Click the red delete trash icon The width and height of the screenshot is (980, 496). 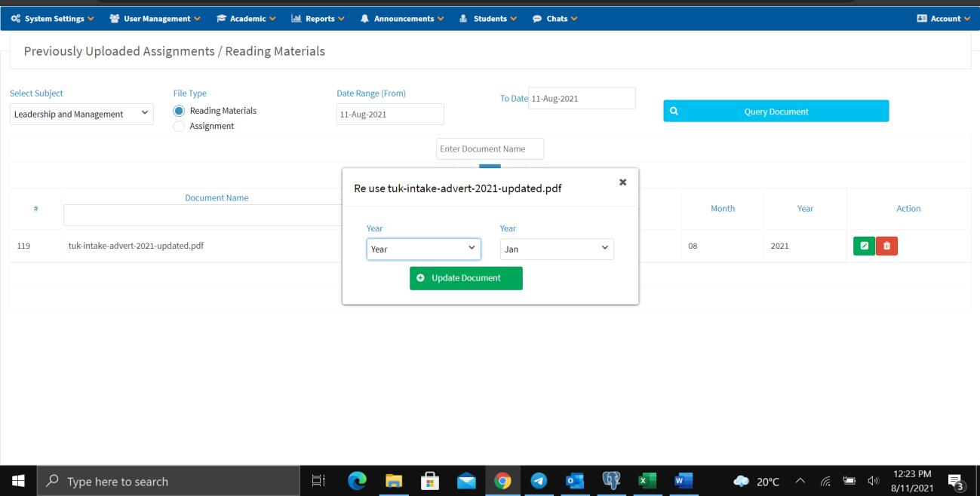[886, 246]
